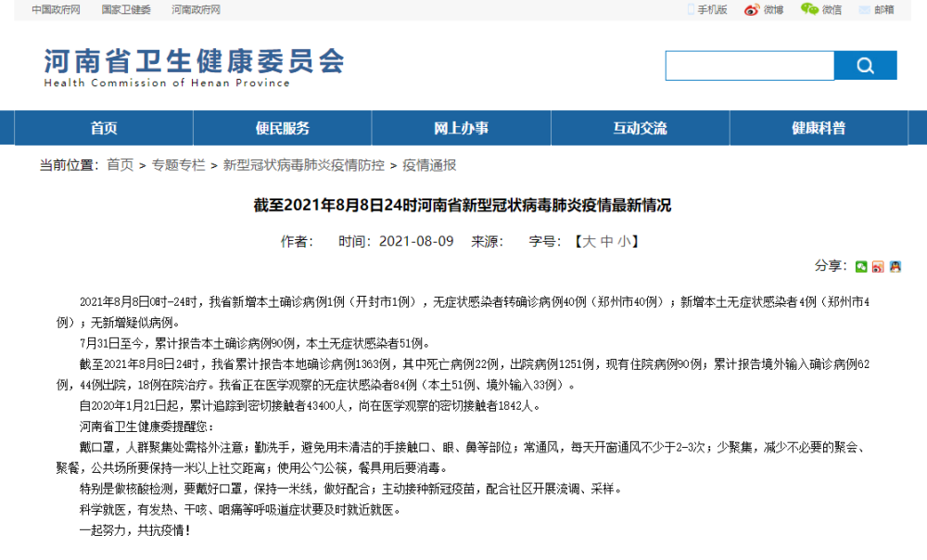The image size is (927, 560).
Task: Click the magnifier search button
Action: 865,65
